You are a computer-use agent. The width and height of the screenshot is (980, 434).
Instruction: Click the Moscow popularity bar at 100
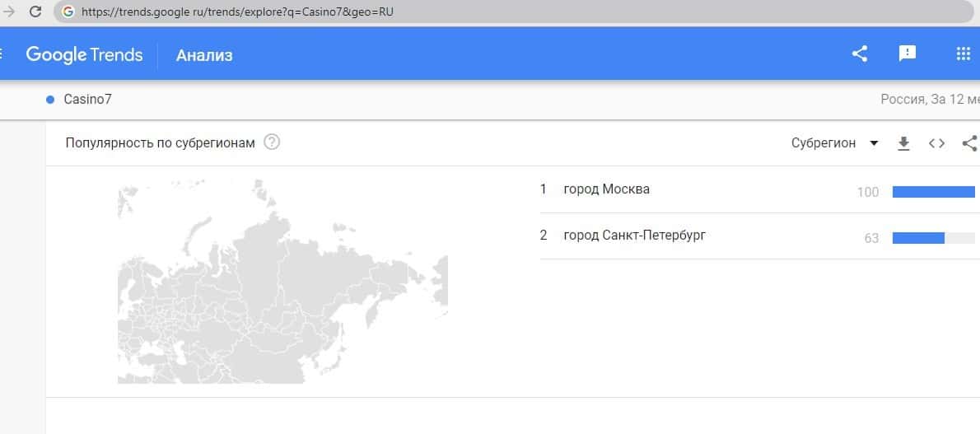(x=933, y=192)
